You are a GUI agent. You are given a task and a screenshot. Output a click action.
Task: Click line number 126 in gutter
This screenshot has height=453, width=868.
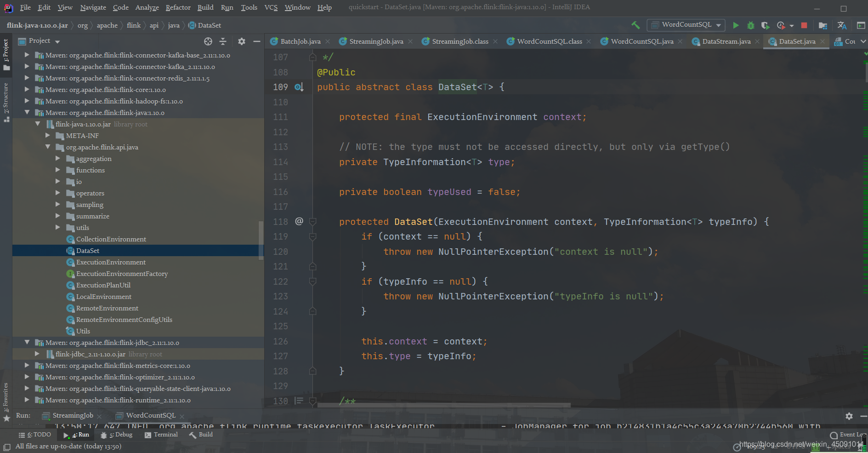(280, 341)
